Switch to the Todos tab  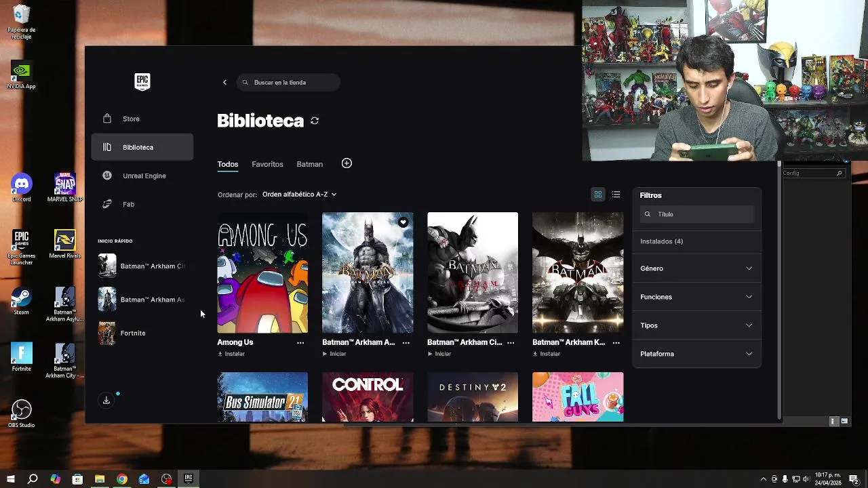click(x=228, y=164)
